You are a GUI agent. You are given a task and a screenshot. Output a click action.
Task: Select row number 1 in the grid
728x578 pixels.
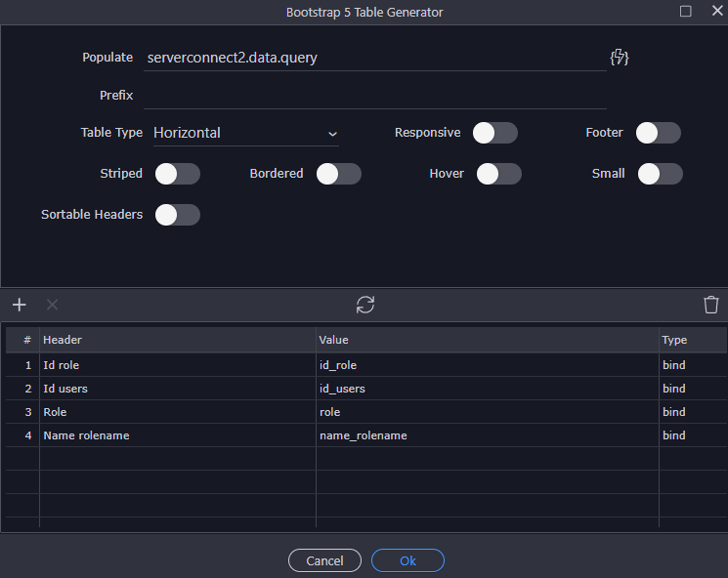[x=22, y=365]
